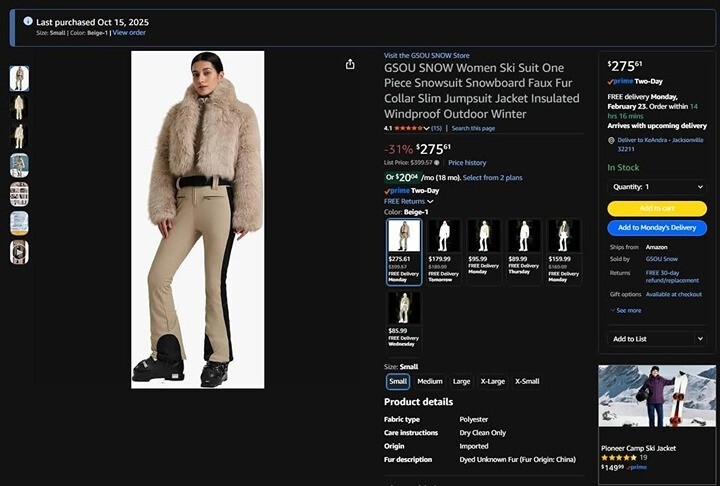Open Visit the GSOU SNOW Store link

tap(426, 55)
